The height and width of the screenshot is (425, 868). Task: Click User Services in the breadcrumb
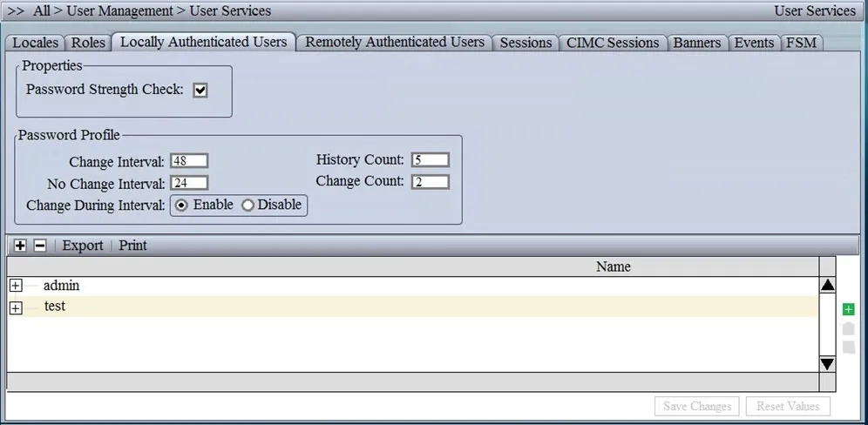230,10
